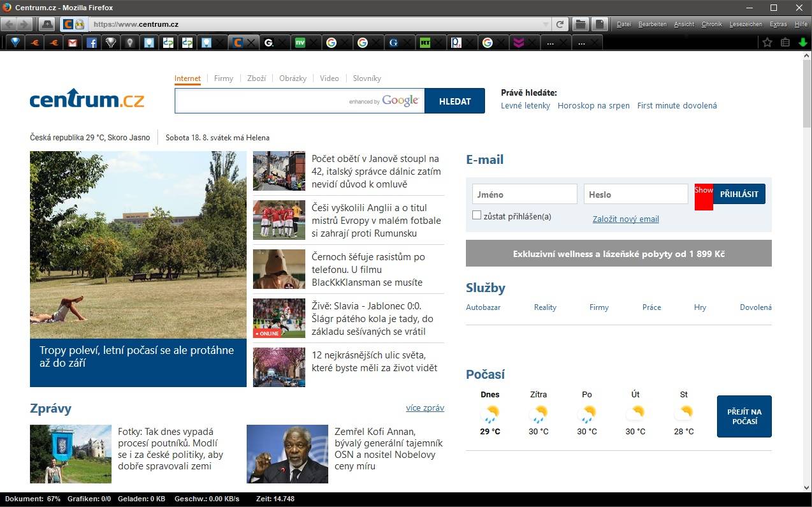
Task: Click the HLEDAT search button
Action: [455, 101]
